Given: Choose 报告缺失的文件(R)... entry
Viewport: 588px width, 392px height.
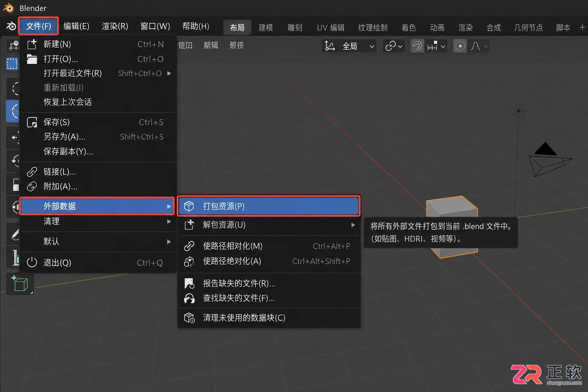Looking at the screenshot, I should (269, 283).
